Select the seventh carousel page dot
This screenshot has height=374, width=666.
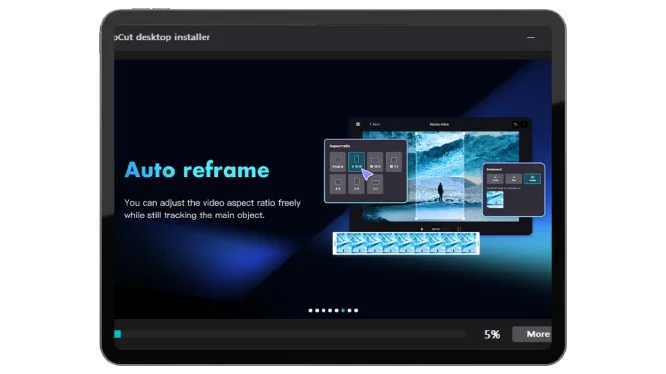click(x=350, y=310)
